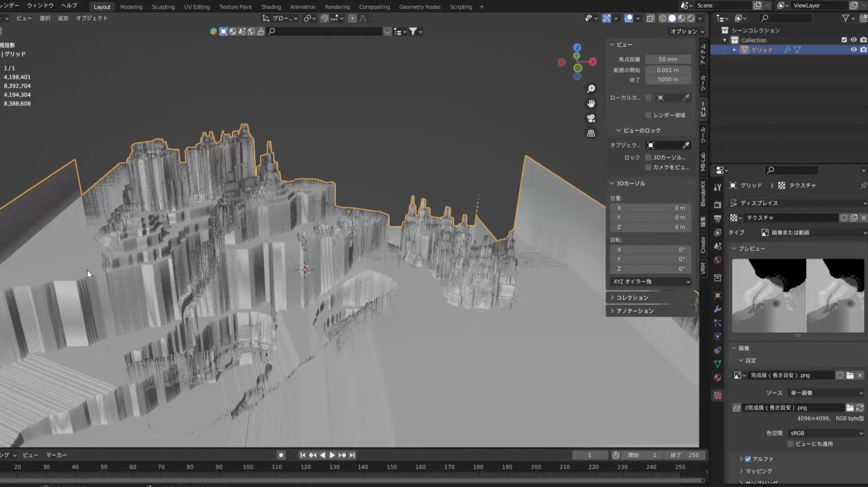Click the zoom magnifier viewport icon
Screen dimensions: 868x487
pos(591,89)
